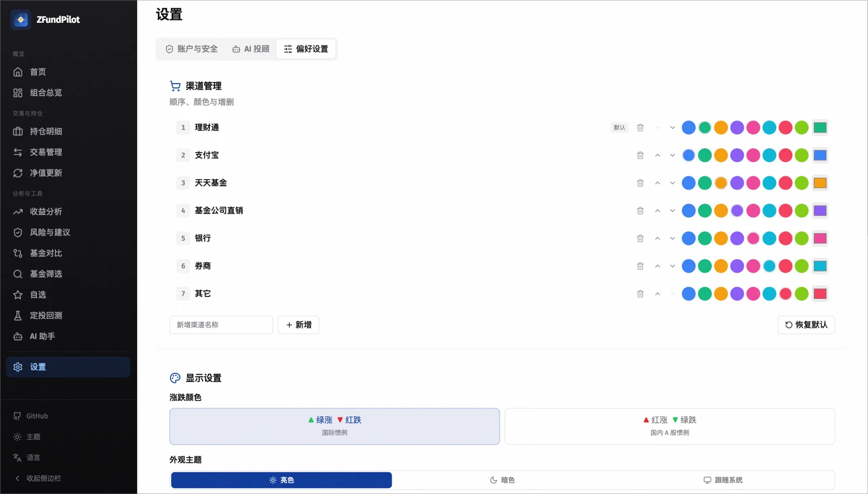Choose the 亮色 appearance theme

[x=282, y=480]
